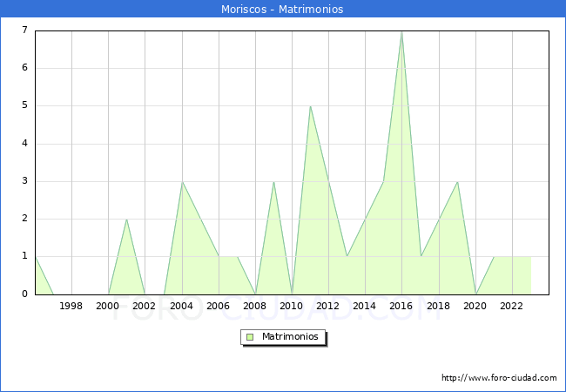Viewport: 566px width, 392px height.
Task: Click the y-axis label 1
Action: pyautogui.click(x=24, y=256)
